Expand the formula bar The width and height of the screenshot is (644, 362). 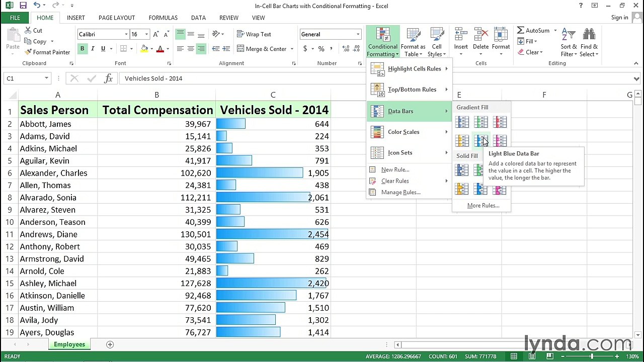(636, 78)
